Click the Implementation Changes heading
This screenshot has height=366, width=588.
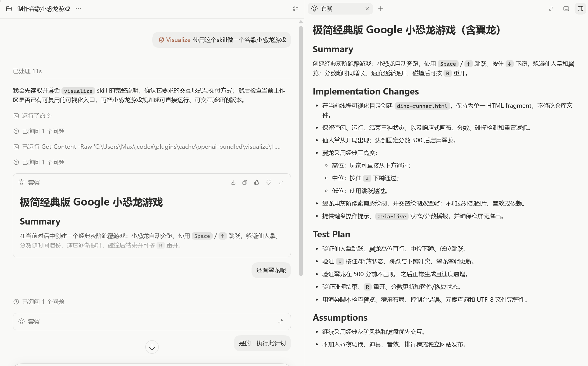(366, 91)
